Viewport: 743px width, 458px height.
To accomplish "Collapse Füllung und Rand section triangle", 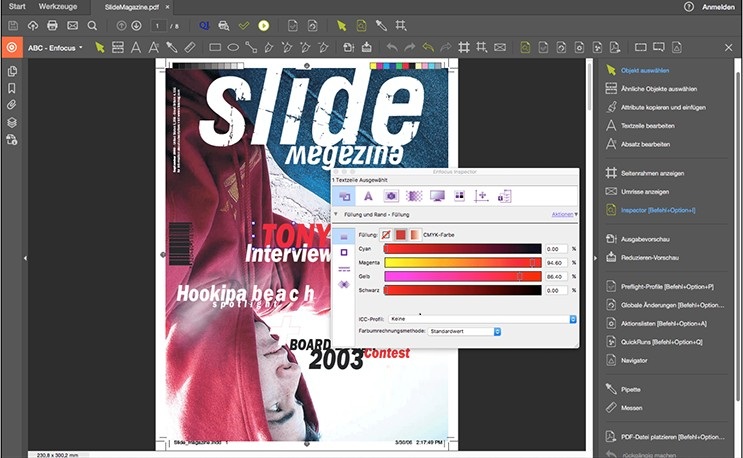I will [x=336, y=215].
